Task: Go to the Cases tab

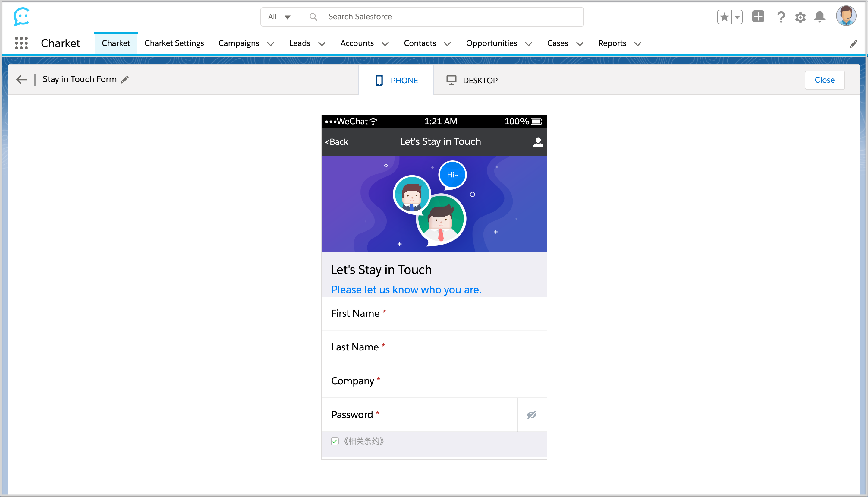Action: (x=557, y=43)
